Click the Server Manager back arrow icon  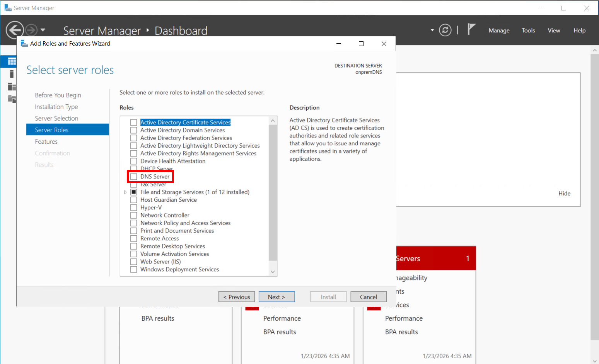point(15,30)
